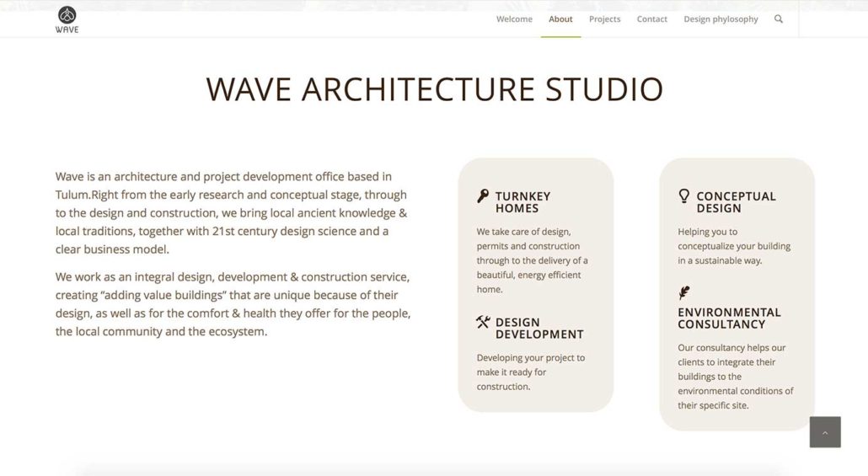
Task: Click the leaf icon above Environmental Consultancy
Action: (684, 293)
